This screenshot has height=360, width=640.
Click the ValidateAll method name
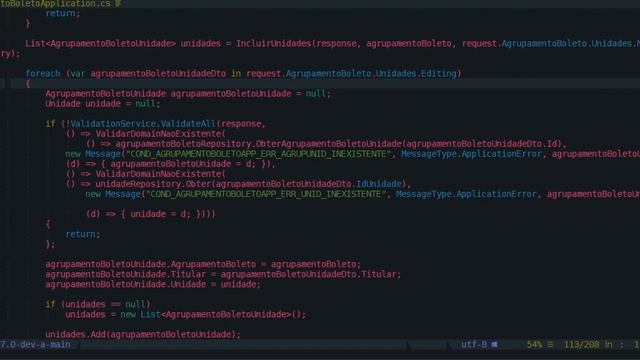point(188,124)
